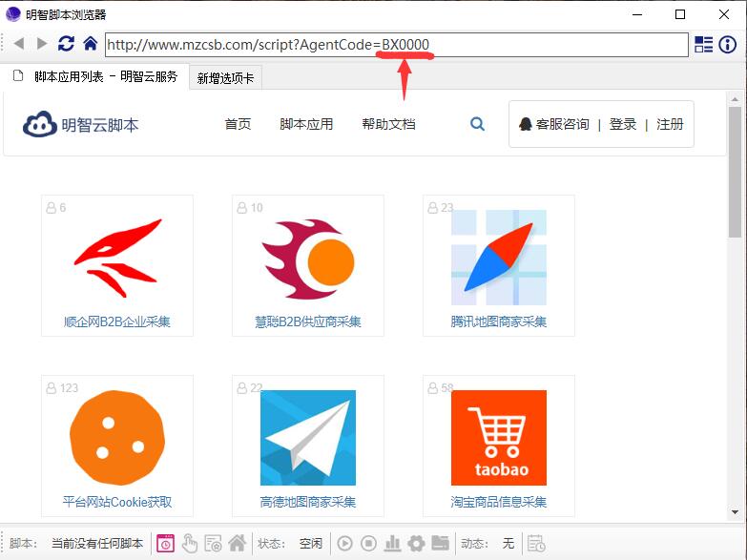Open the bar chart statistics icon
Screen dimensions: 747x560
[392, 543]
